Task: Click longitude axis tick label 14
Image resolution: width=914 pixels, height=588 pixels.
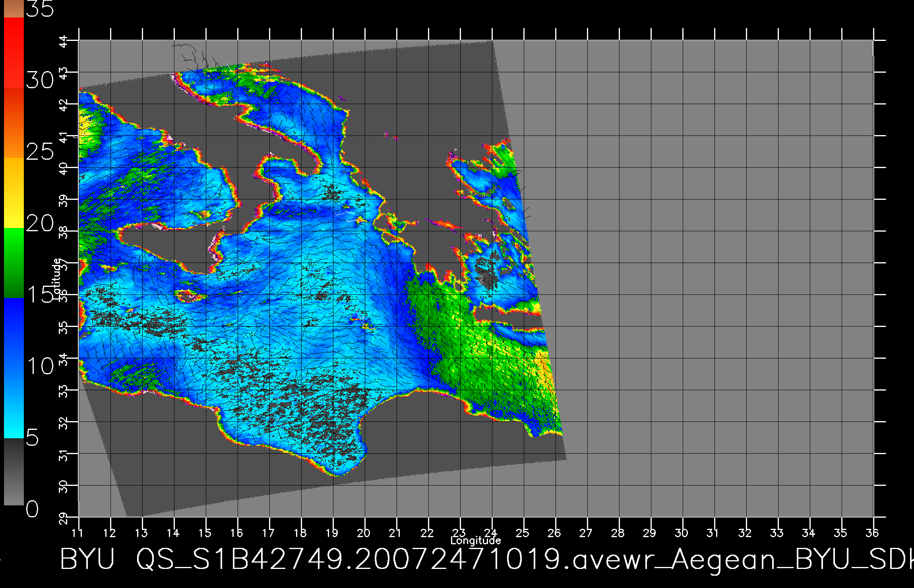Action: pos(173,533)
